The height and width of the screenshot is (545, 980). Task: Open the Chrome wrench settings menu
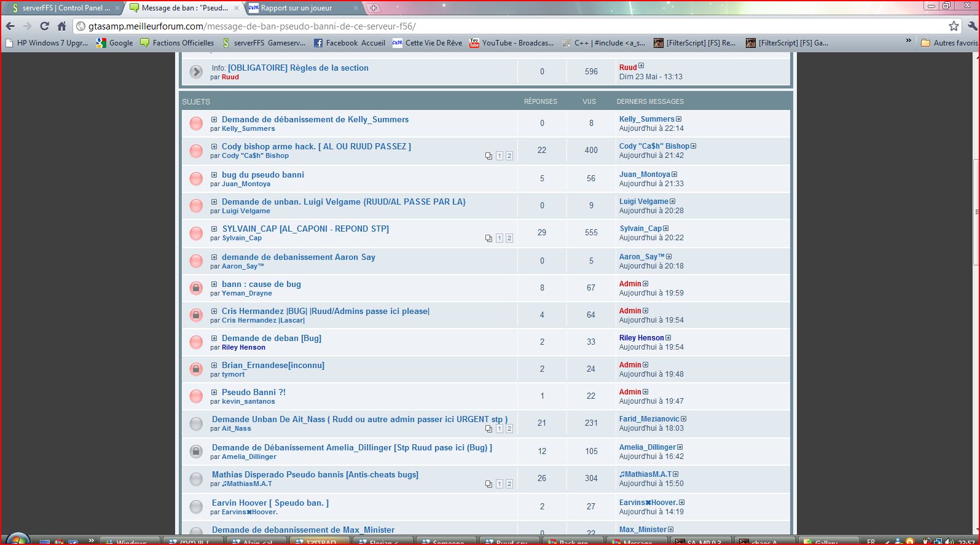[x=972, y=26]
